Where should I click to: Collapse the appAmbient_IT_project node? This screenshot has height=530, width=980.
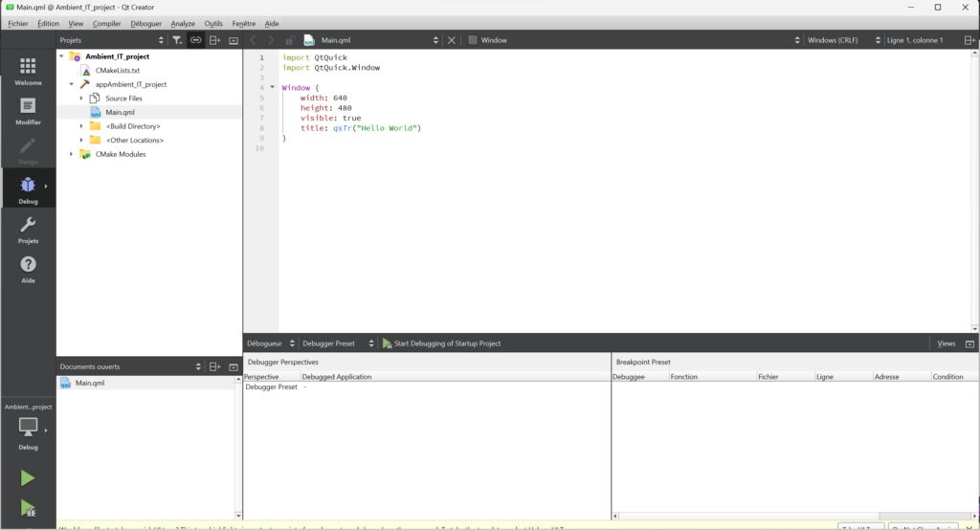[71, 84]
